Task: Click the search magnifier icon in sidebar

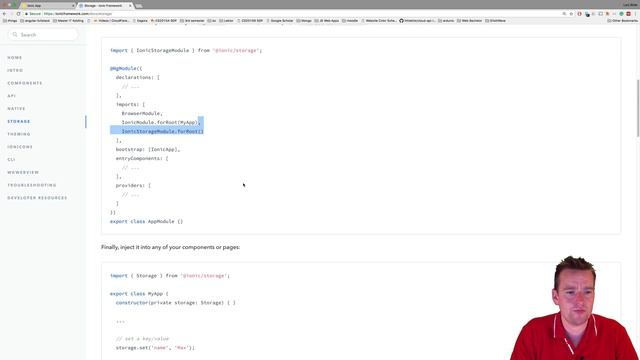Action: click(x=15, y=35)
